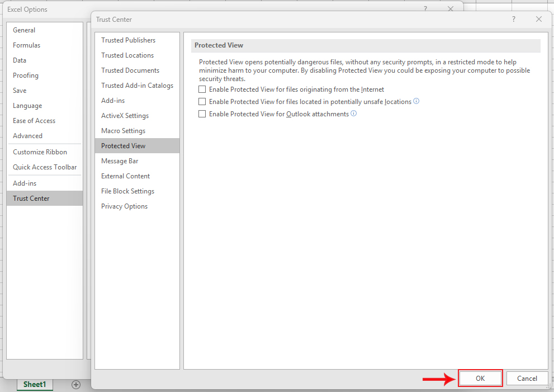This screenshot has width=554, height=392.
Task: Go to ActiveX Settings section
Action: click(x=125, y=116)
